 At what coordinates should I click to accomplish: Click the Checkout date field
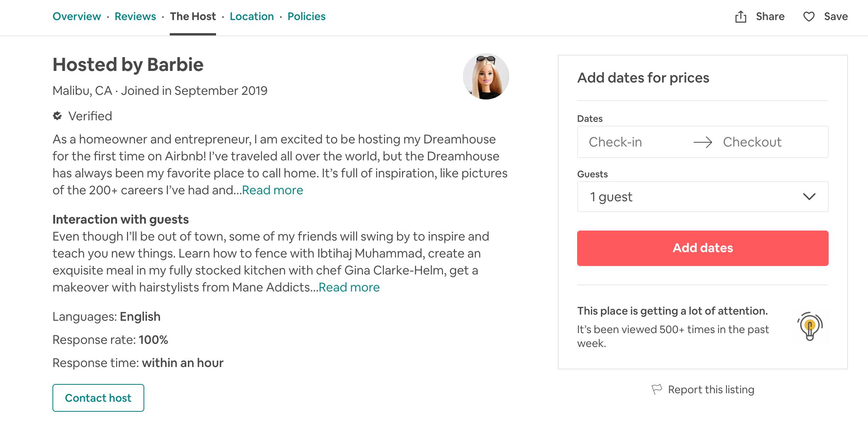753,142
